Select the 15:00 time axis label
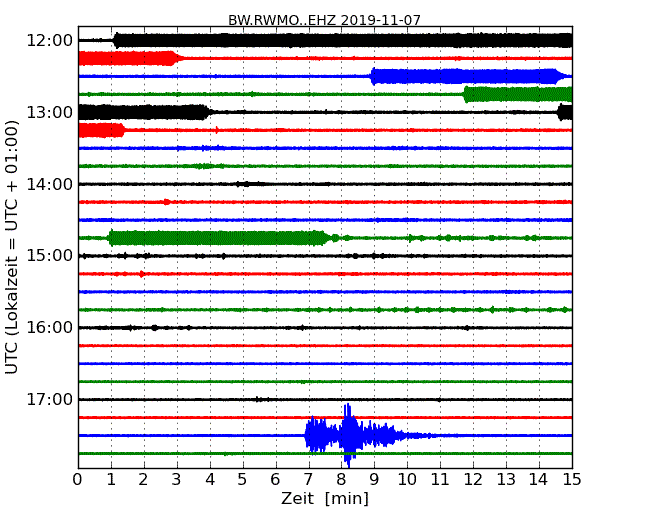The width and height of the screenshot is (650, 520). [50, 256]
